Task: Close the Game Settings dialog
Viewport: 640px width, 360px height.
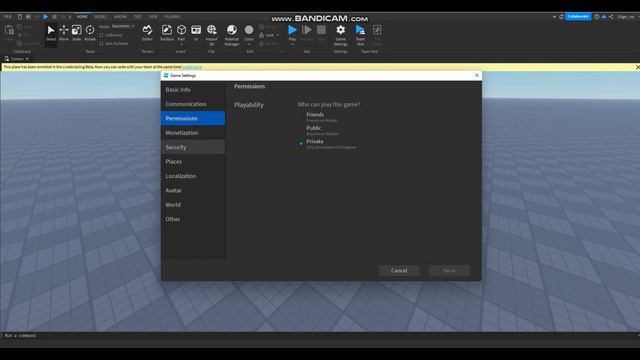Action: point(477,76)
